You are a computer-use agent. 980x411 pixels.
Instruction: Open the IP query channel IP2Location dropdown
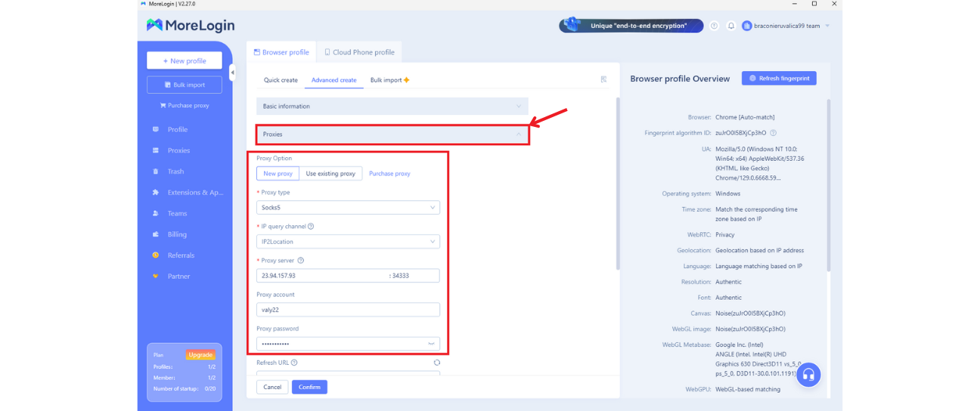tap(349, 242)
